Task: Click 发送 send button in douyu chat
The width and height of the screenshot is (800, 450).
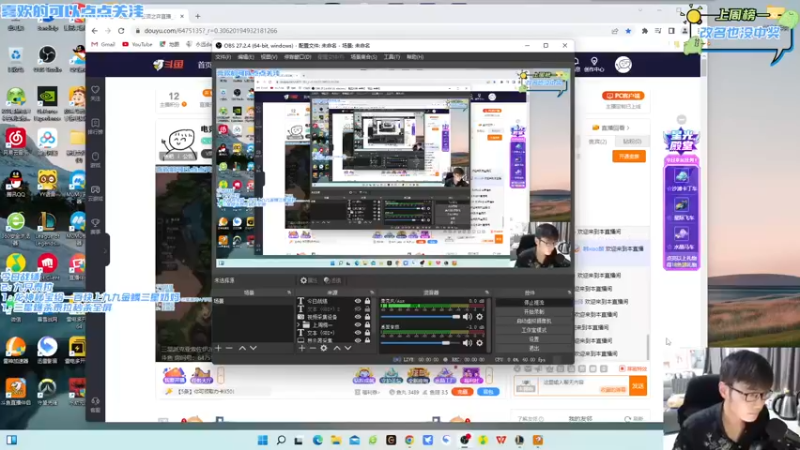Action: point(638,386)
